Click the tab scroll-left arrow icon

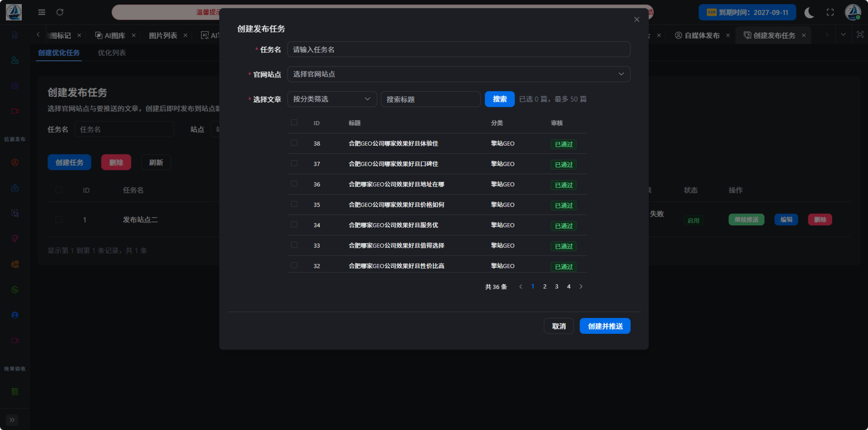pos(38,35)
